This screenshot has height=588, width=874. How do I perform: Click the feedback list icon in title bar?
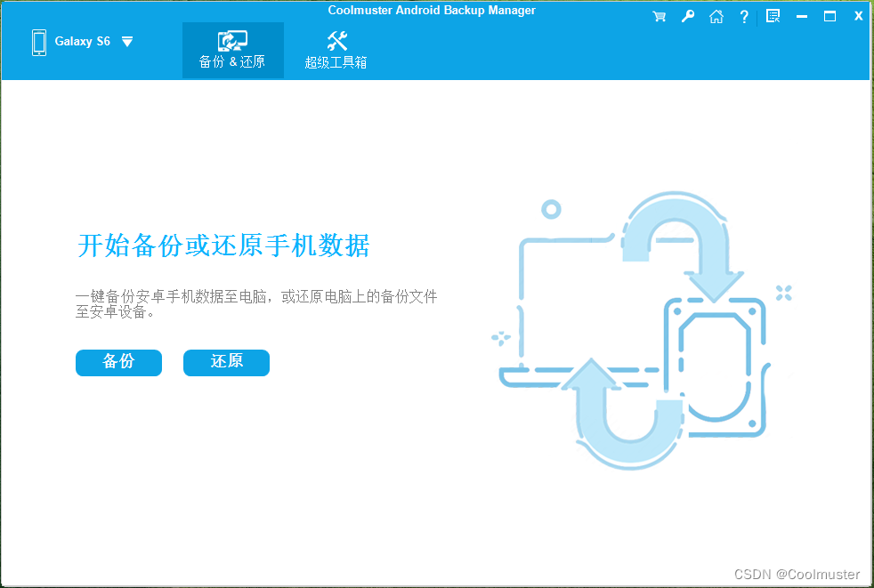pos(773,15)
